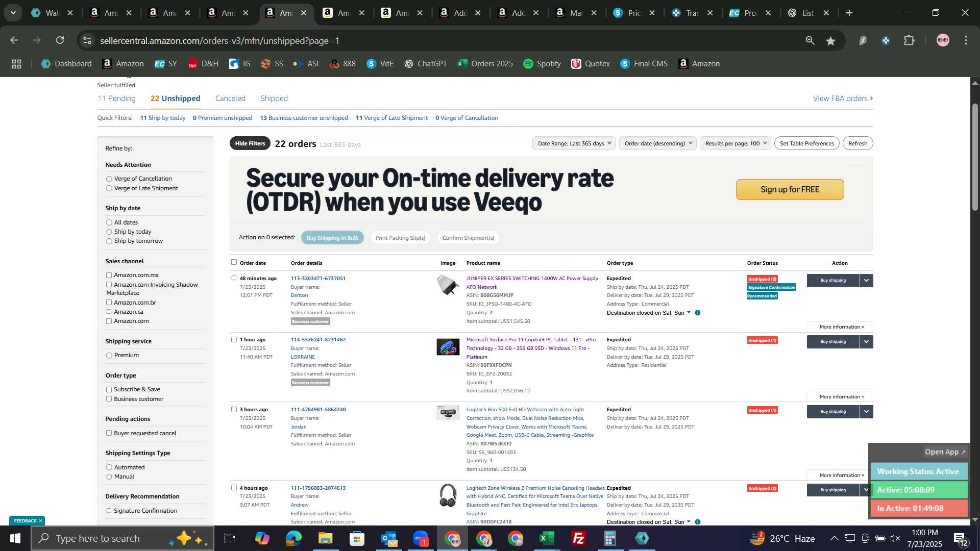The image size is (980, 551).
Task: Select Ship by tomorrow radio option
Action: [x=109, y=241]
